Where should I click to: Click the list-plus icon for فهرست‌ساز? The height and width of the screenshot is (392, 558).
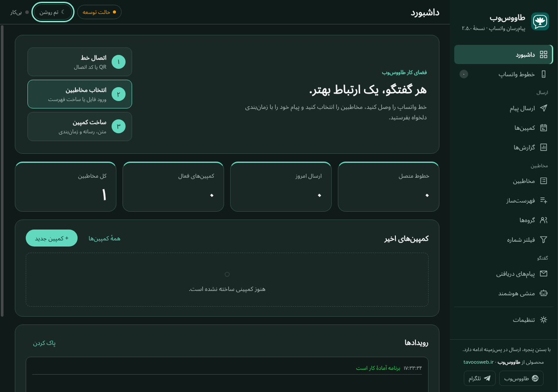click(x=544, y=200)
